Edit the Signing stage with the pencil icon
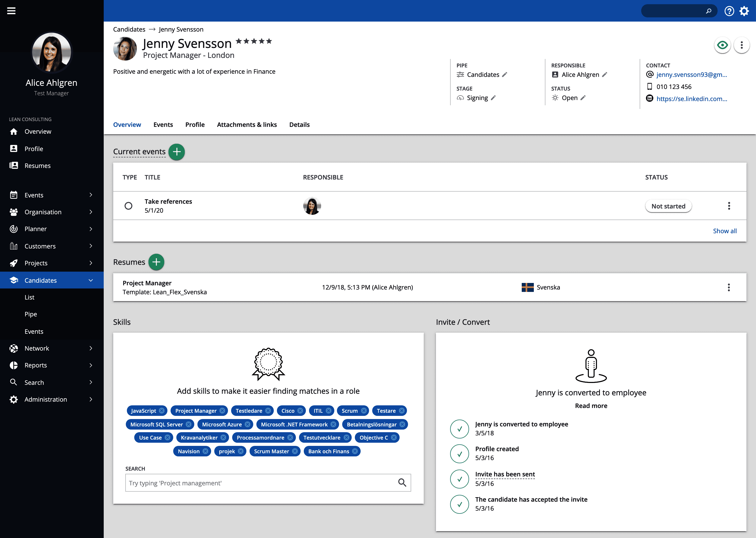 (x=493, y=98)
